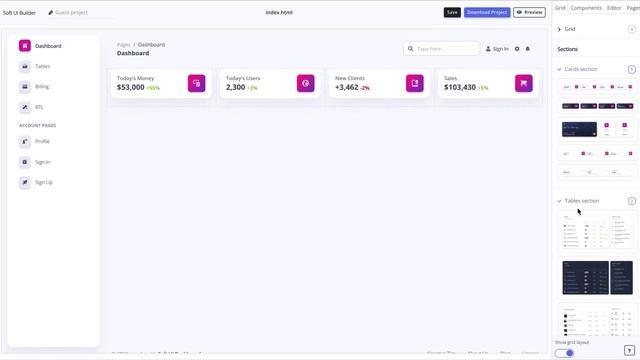Click the Preview button
640x360 pixels.
tap(529, 12)
